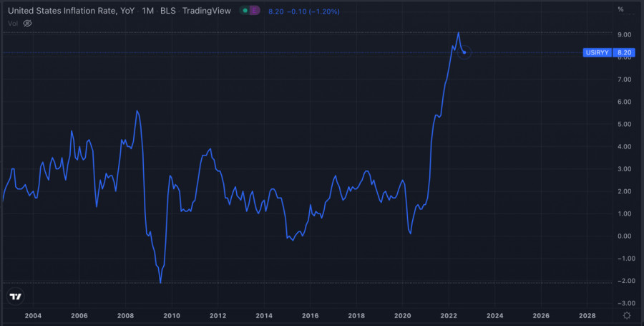Click the 9.00 price axis label

624,34
